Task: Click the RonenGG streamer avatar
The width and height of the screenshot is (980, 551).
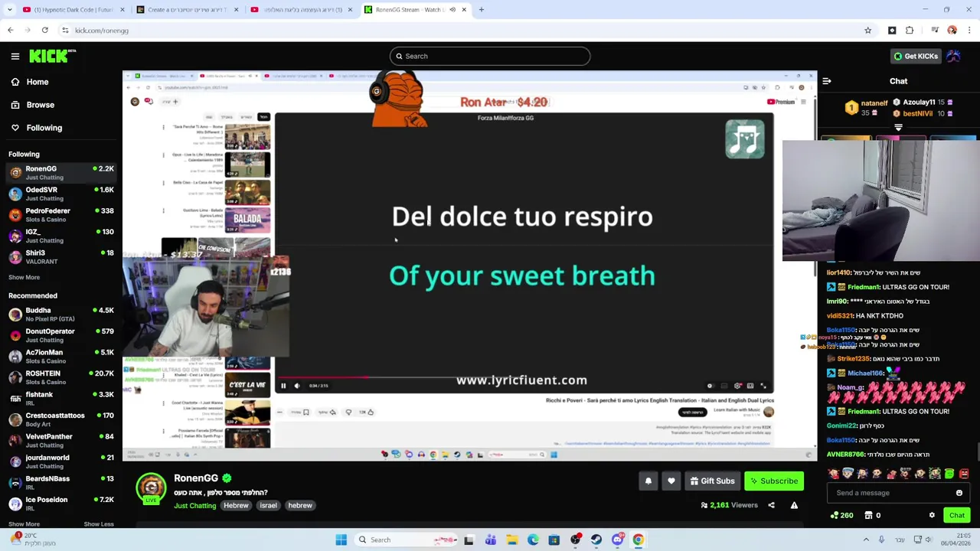Action: [151, 486]
